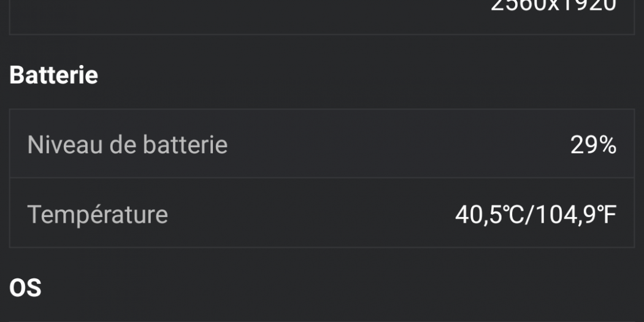Select the "Température" label

pos(98,215)
